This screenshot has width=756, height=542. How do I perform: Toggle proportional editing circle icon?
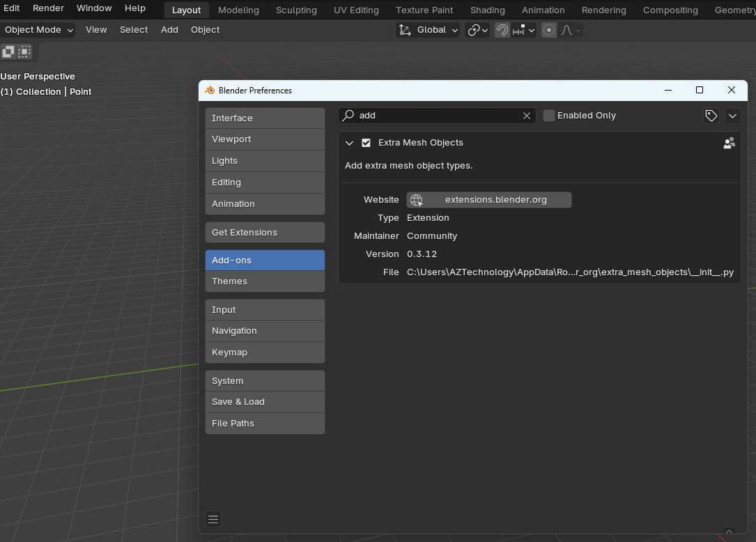coord(548,30)
